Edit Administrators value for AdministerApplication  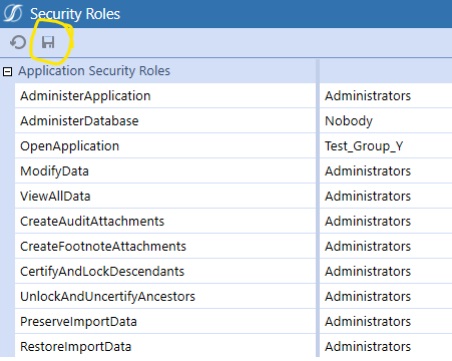tap(386, 96)
